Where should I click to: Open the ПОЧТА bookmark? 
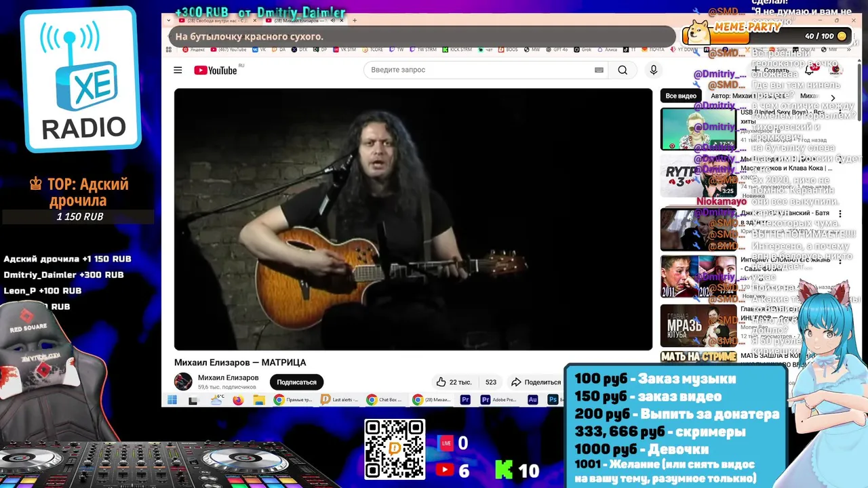[x=653, y=49]
